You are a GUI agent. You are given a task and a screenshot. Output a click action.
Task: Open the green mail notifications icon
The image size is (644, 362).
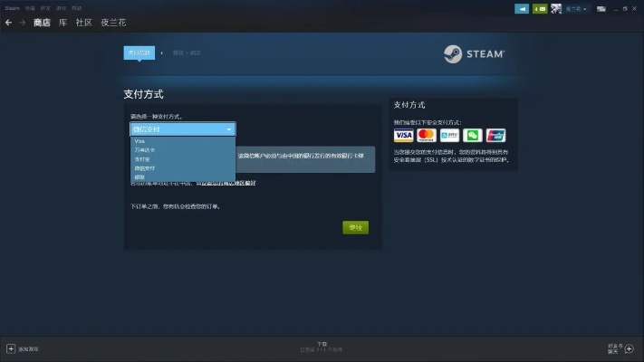[x=540, y=9]
